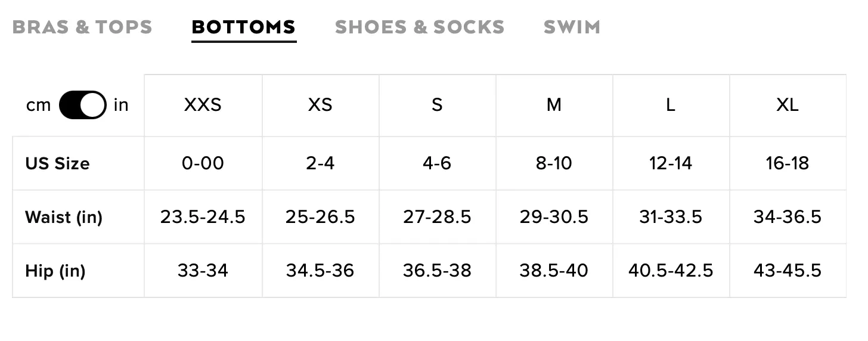Screen dimensions: 868x341
Task: Select the L size column header
Action: [671, 105]
